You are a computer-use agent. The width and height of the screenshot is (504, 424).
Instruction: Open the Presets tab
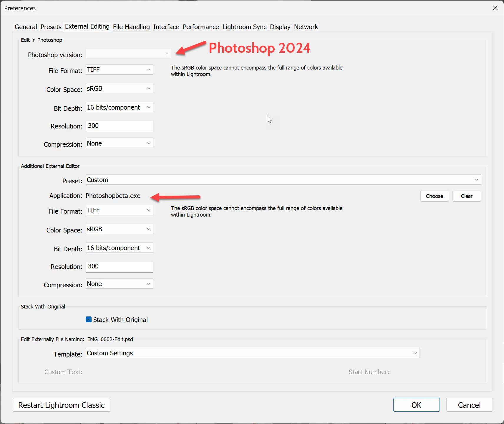click(x=51, y=27)
